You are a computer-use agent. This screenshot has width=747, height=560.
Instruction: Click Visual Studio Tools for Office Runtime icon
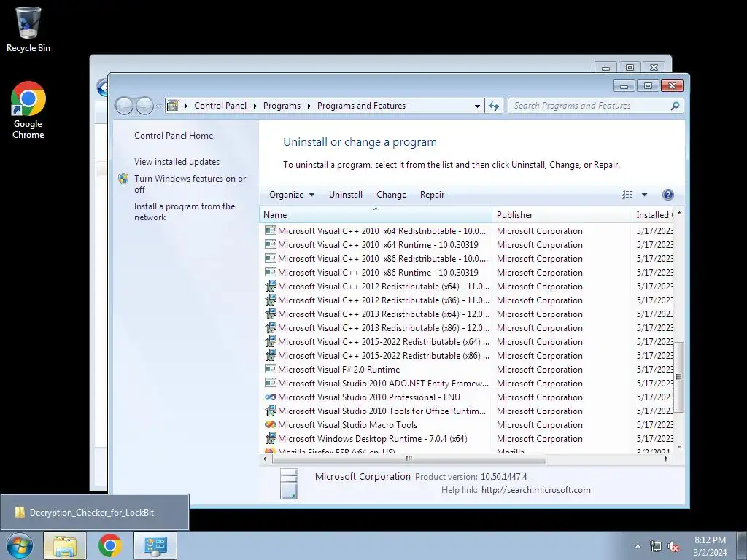(270, 411)
